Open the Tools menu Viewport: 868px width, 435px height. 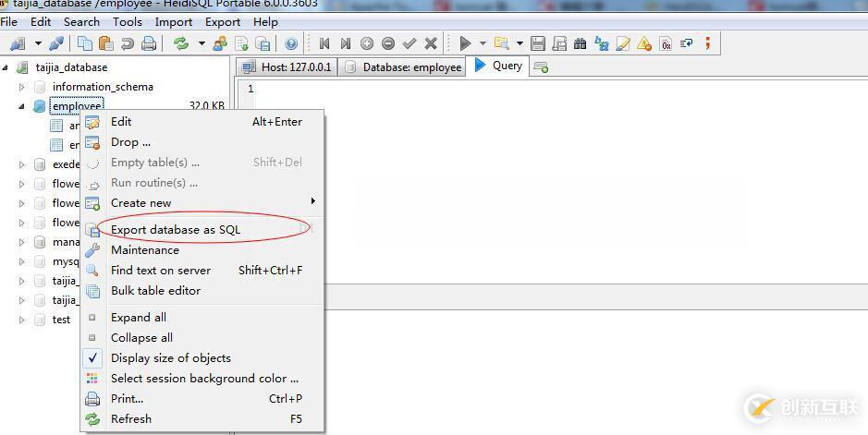(x=128, y=22)
